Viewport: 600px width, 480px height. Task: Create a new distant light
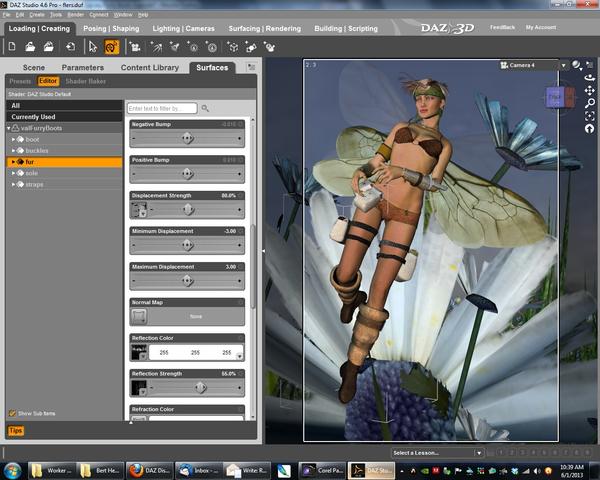157,47
